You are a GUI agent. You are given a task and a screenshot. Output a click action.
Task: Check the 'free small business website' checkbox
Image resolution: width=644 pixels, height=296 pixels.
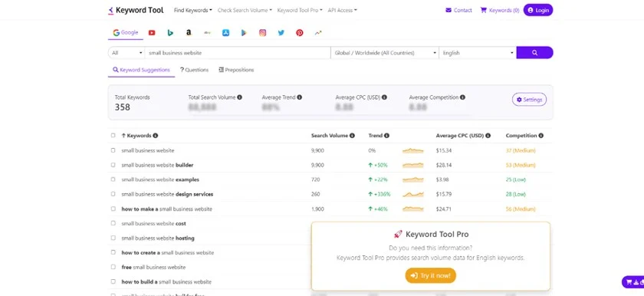tap(113, 267)
